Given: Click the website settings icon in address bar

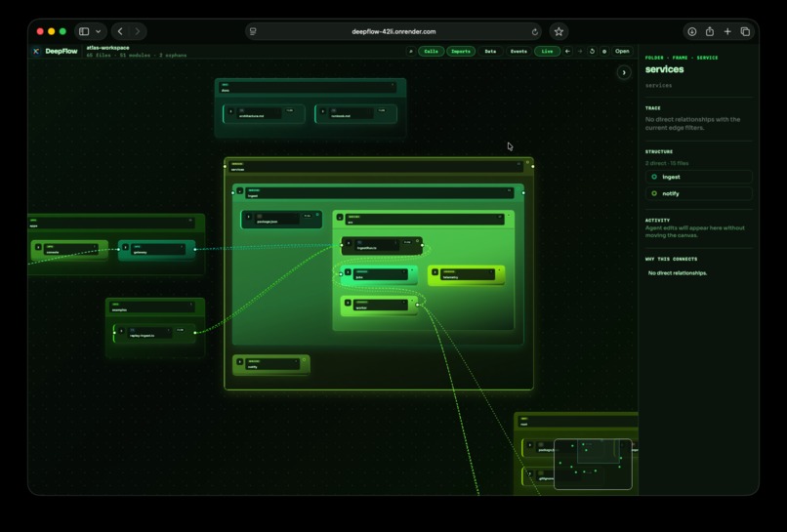Looking at the screenshot, I should (253, 31).
